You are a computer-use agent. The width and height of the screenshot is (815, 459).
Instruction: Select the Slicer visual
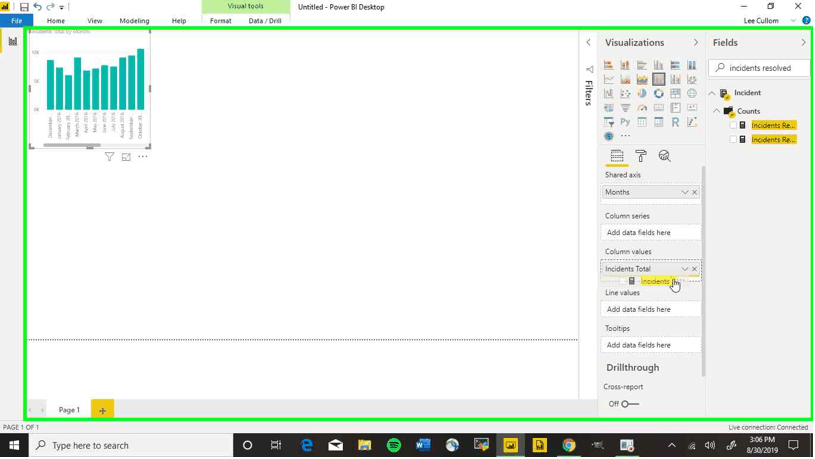point(609,122)
